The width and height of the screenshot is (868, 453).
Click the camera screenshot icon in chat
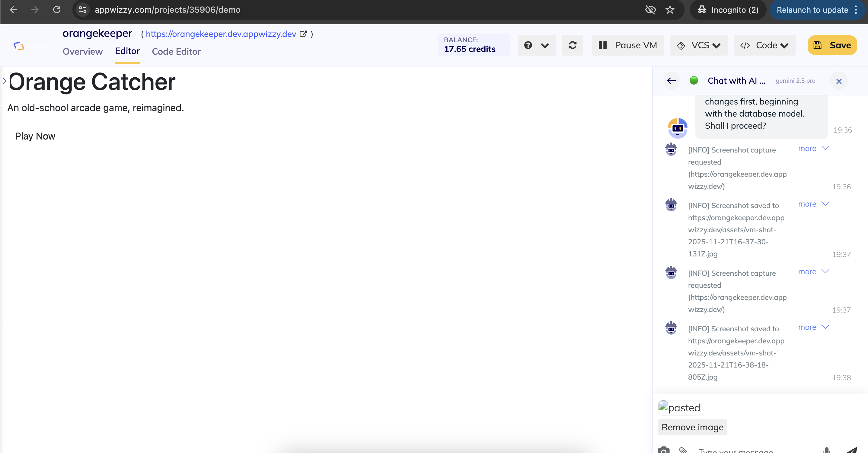663,450
